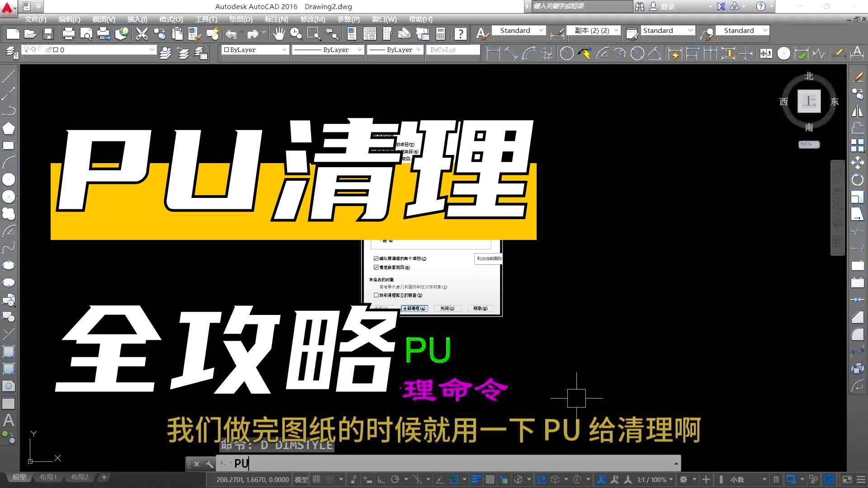
Task: Click the Undo icon in the toolbar
Action: (x=231, y=33)
